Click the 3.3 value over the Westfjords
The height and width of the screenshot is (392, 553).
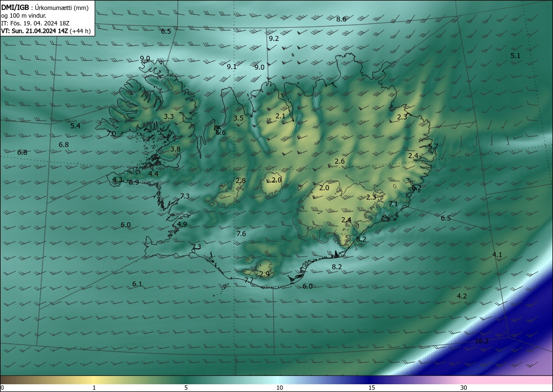169,116
